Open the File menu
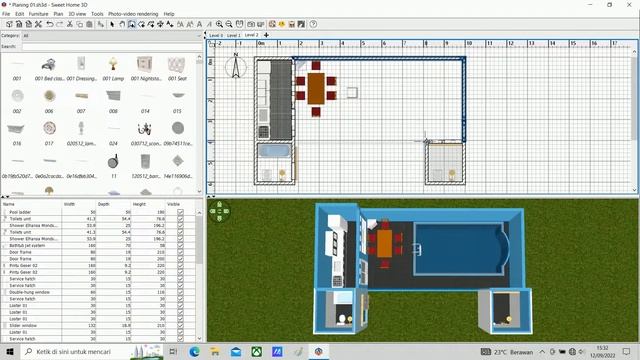This screenshot has height=360, width=640. 6,14
